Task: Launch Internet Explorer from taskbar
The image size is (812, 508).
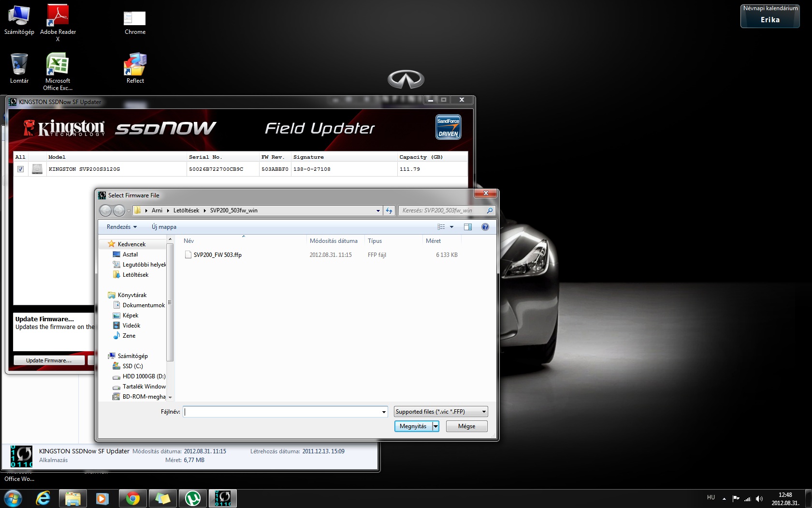Action: (x=43, y=498)
